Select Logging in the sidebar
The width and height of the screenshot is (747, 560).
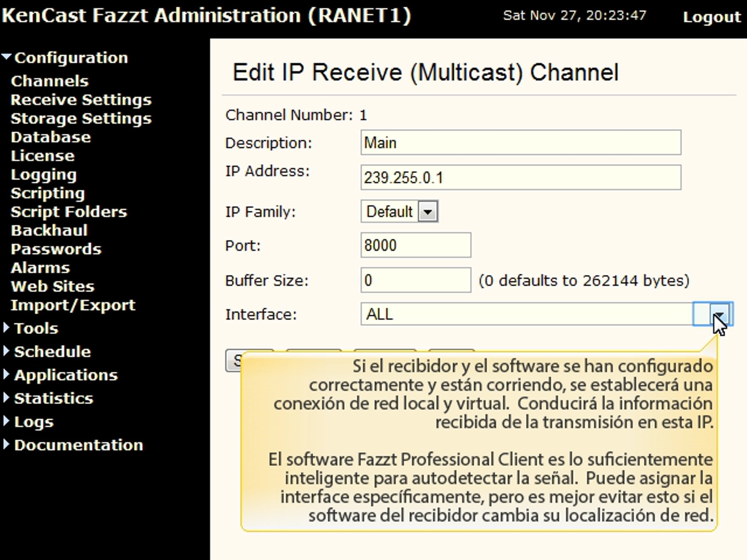click(x=44, y=175)
